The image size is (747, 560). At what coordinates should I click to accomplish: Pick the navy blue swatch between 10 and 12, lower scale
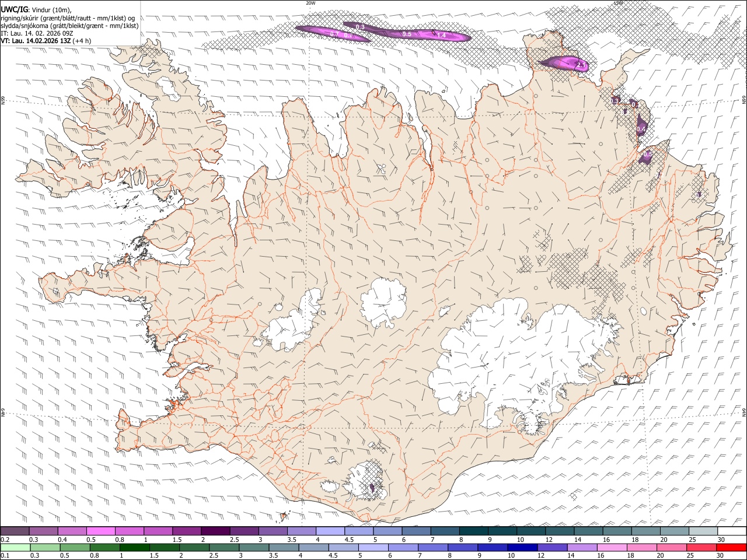[x=522, y=547]
